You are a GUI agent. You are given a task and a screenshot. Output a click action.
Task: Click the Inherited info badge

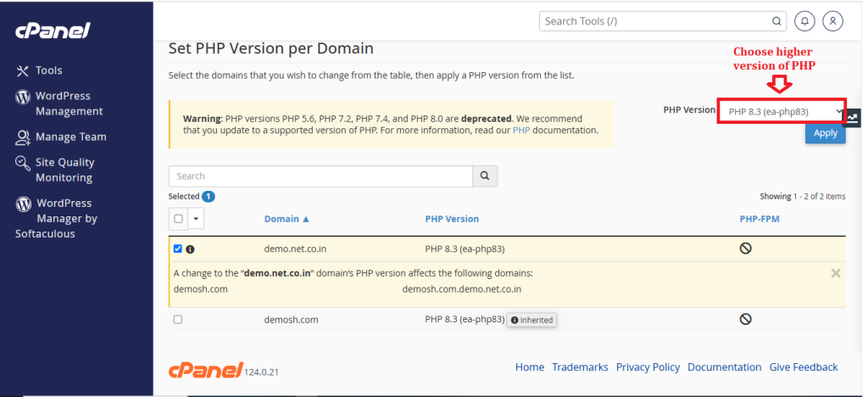(x=531, y=320)
